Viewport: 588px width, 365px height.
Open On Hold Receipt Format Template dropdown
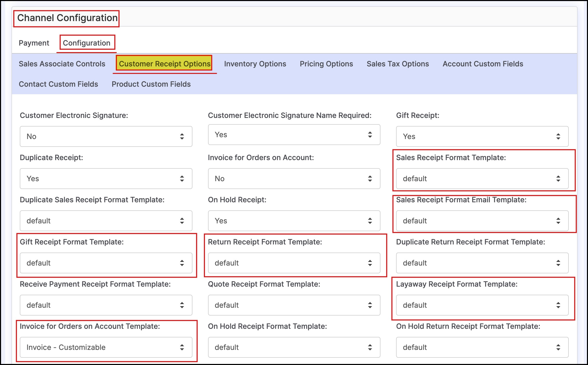click(x=294, y=347)
